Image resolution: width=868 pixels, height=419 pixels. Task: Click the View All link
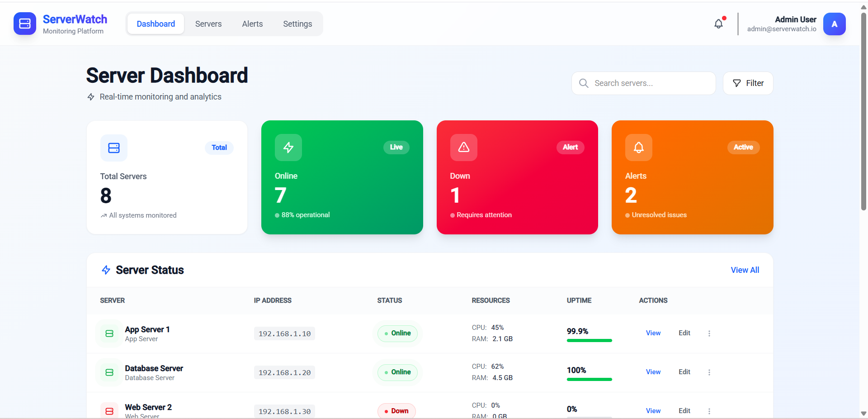coord(745,270)
